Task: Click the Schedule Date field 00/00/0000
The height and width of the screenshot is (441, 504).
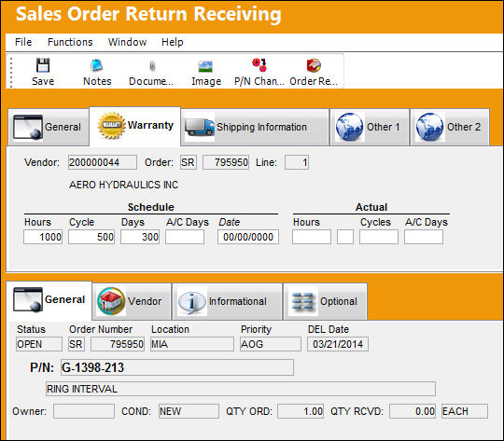Action: click(248, 237)
